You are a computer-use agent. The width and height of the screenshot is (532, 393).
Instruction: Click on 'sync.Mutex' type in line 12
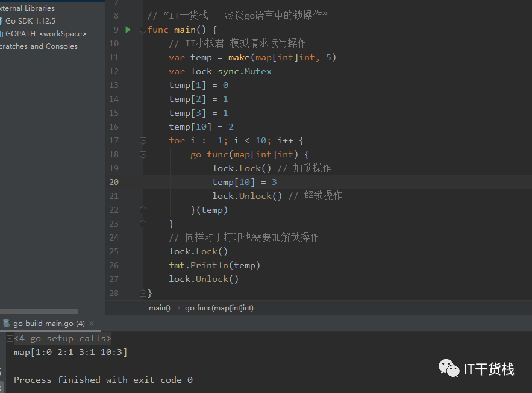coord(245,71)
